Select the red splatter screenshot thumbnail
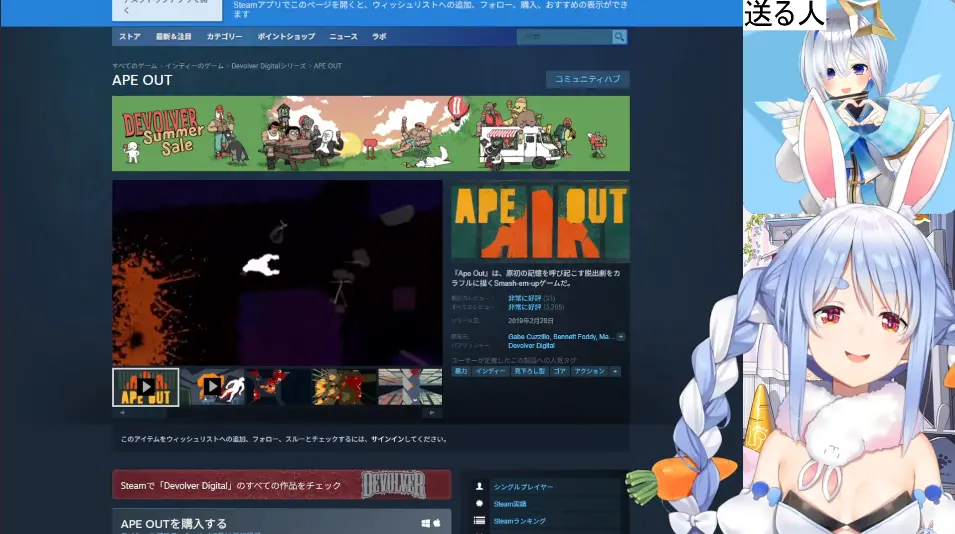Image resolution: width=955 pixels, height=534 pixels. (x=278, y=387)
